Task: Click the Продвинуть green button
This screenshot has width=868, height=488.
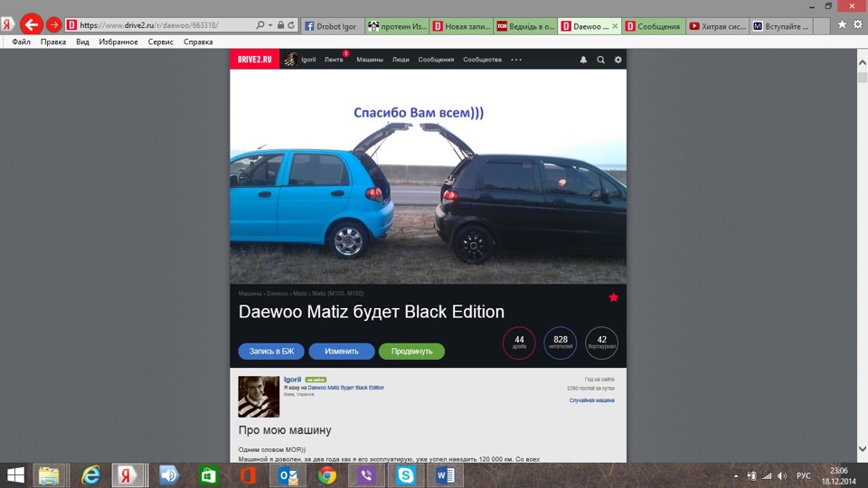Action: coord(412,352)
